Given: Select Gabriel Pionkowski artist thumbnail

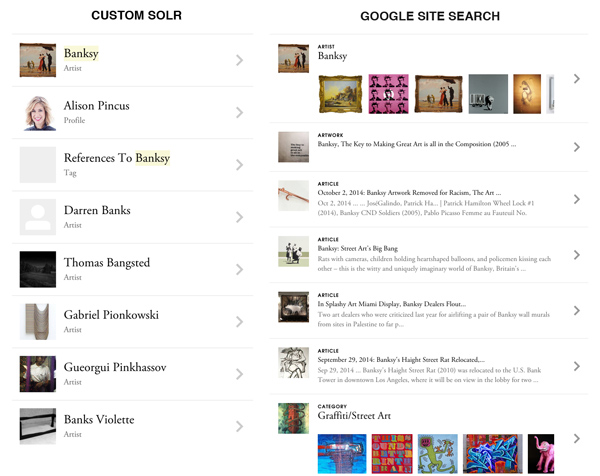Looking at the screenshot, I should [x=38, y=322].
